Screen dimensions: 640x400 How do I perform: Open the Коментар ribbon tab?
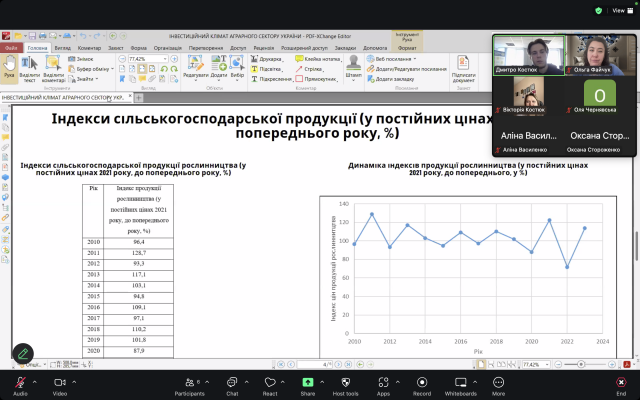pos(89,47)
